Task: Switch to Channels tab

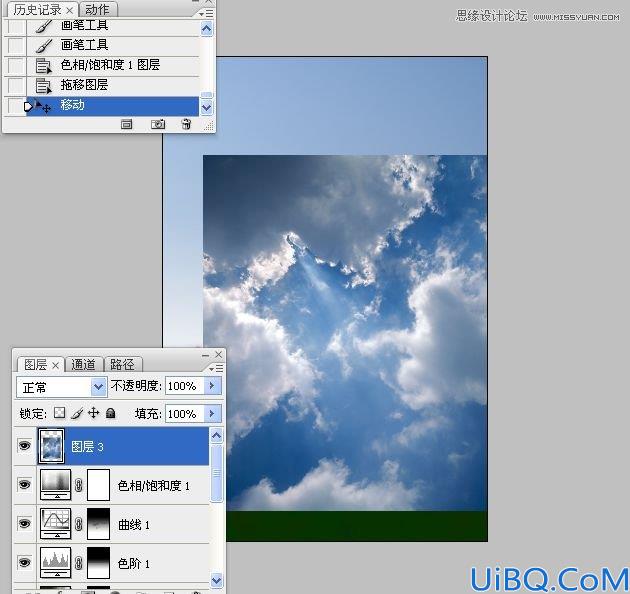Action: [x=84, y=365]
